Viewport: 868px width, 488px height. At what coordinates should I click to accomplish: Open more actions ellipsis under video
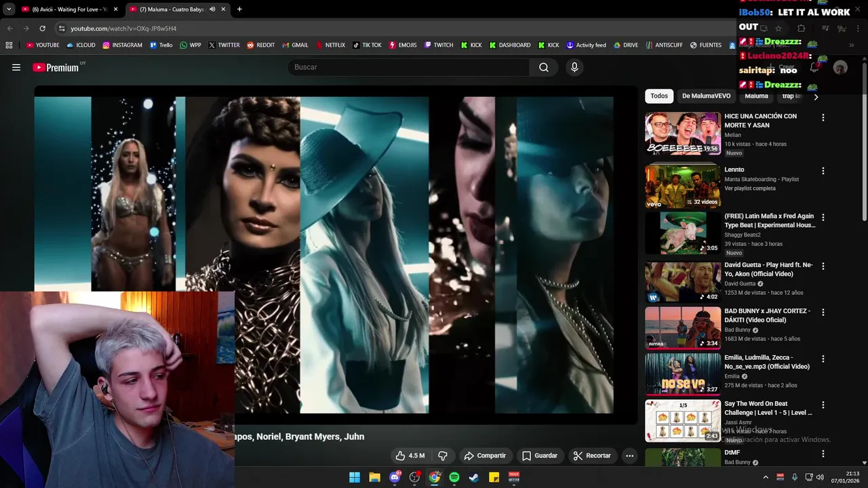[x=629, y=455]
